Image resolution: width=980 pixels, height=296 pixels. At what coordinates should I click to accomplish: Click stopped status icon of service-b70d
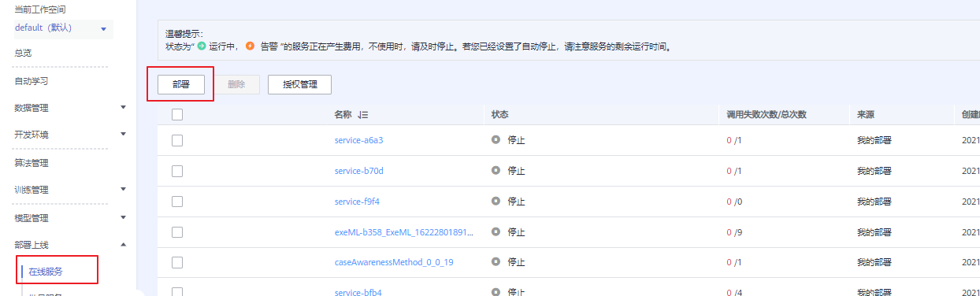point(496,170)
